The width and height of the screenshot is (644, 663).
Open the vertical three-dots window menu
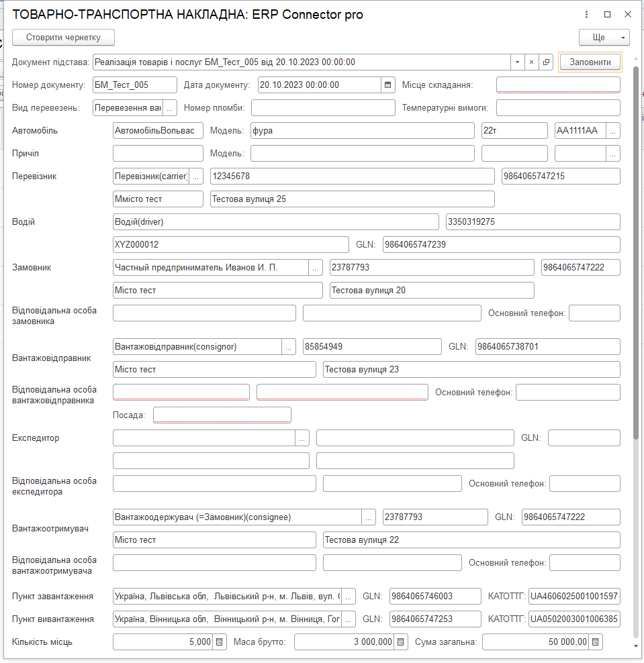586,14
